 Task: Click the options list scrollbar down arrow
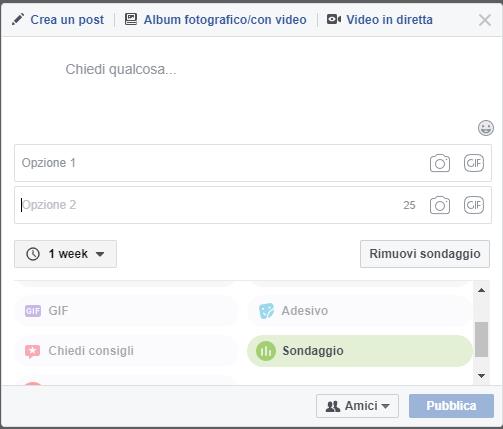click(x=481, y=376)
